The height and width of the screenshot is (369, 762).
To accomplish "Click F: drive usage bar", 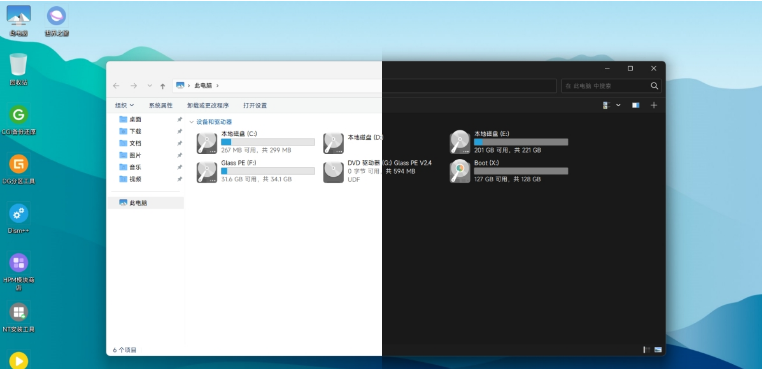I will tap(268, 171).
